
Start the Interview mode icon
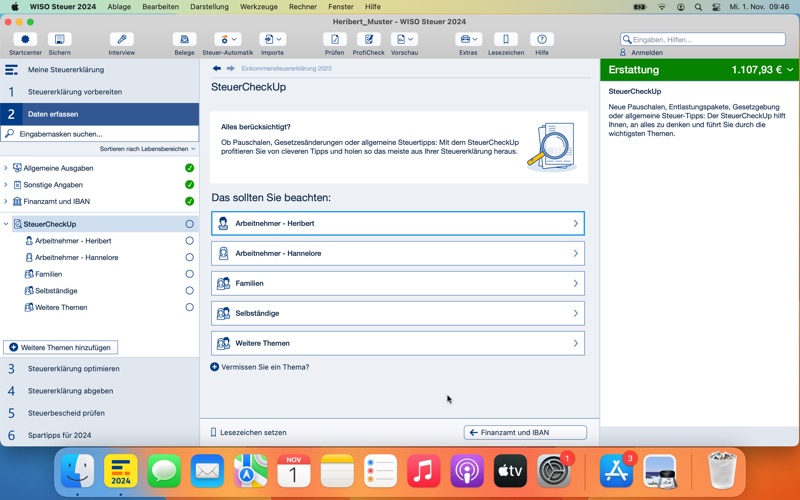(x=121, y=39)
